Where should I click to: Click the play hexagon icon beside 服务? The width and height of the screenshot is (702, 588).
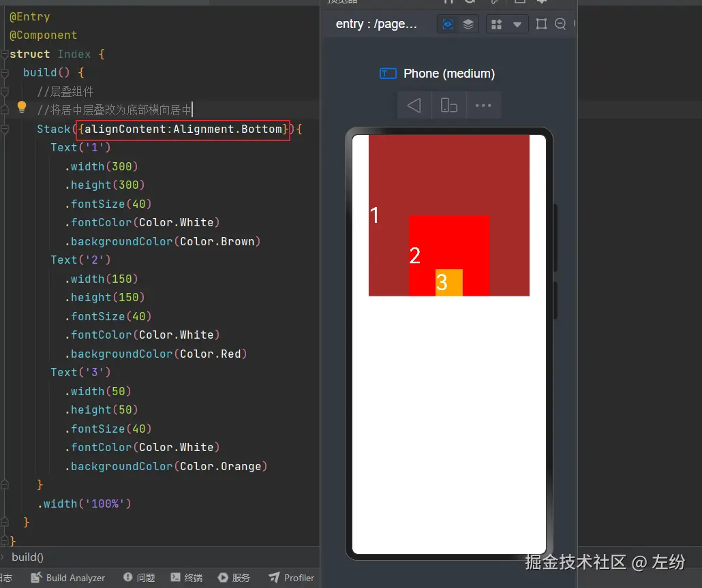click(x=222, y=577)
